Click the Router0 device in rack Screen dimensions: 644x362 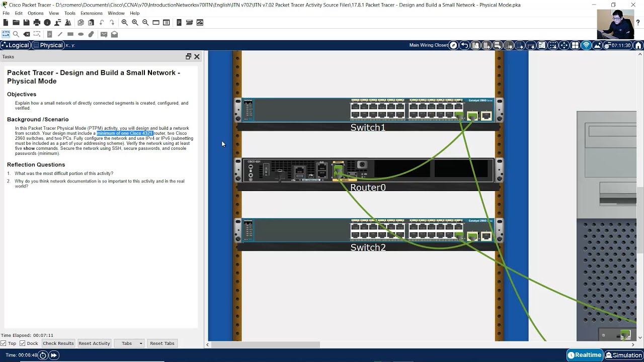coord(368,170)
